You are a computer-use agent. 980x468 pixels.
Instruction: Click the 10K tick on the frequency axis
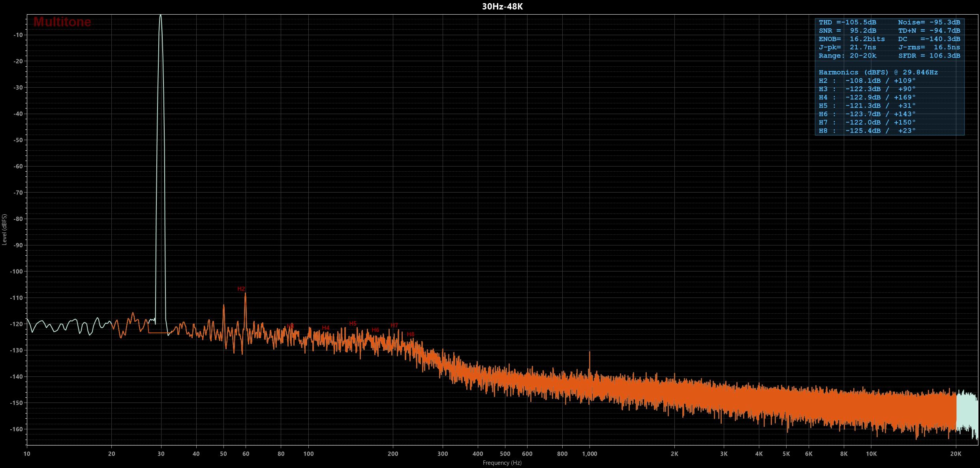click(x=871, y=454)
